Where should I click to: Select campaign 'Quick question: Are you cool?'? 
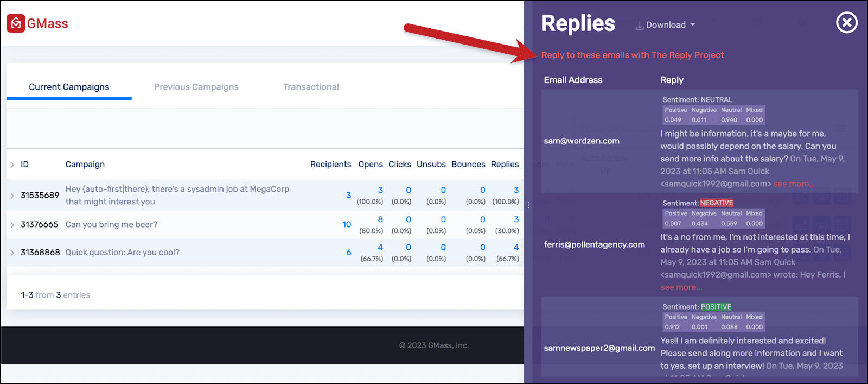(123, 252)
